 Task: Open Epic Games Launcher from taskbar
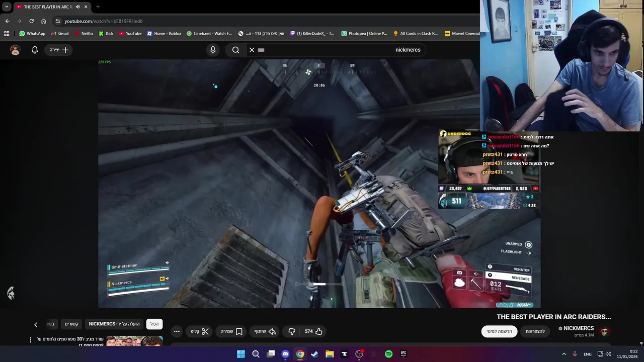click(404, 354)
